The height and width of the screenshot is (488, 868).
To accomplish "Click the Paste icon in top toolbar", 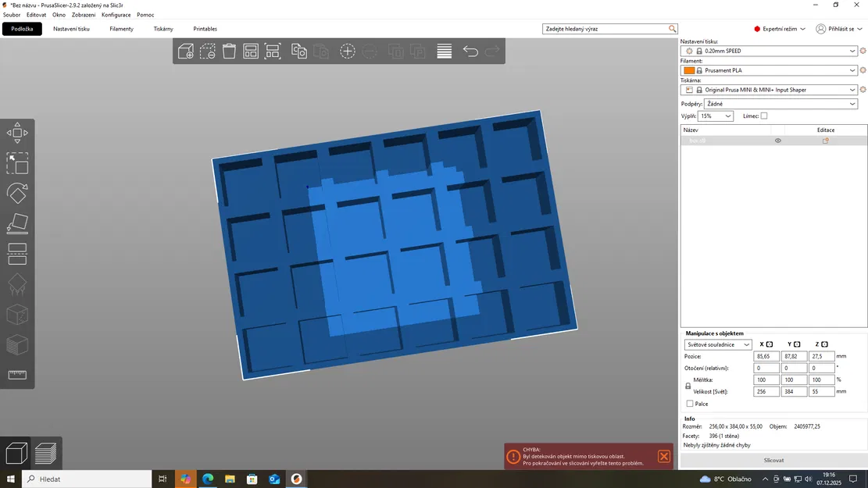I will coord(321,51).
